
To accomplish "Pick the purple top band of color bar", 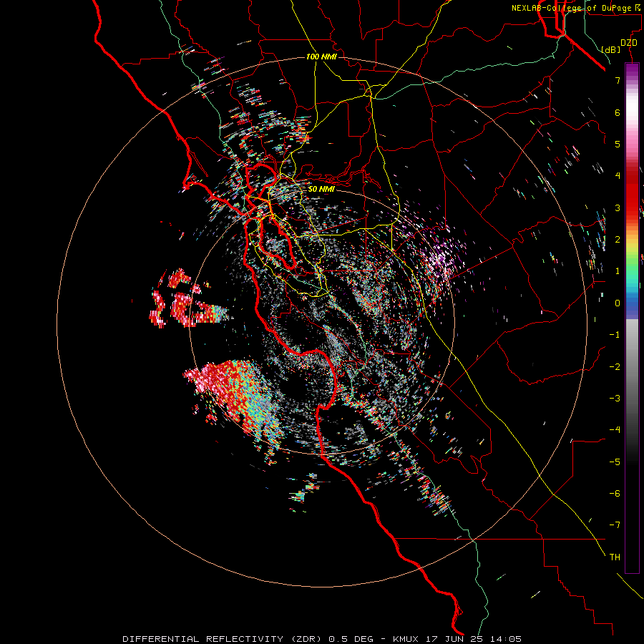I will pos(632,70).
